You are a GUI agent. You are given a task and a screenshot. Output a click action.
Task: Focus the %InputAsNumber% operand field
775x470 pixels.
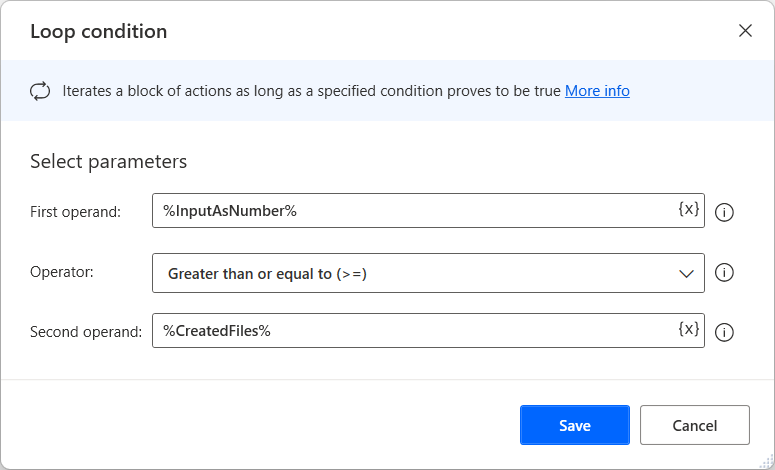tap(410, 211)
